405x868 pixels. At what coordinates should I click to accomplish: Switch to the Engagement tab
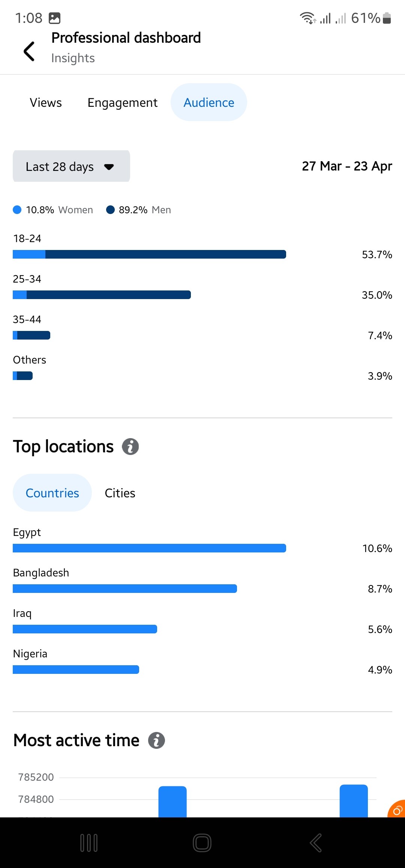[122, 102]
